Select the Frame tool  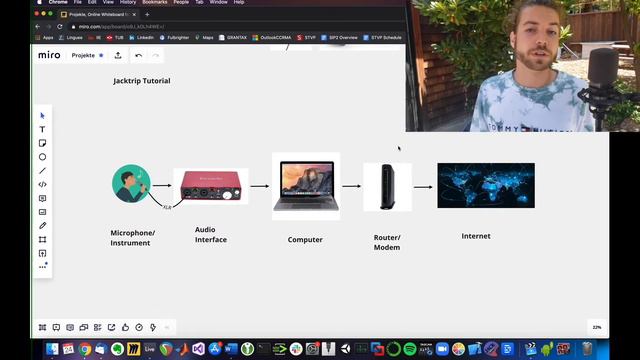point(42,240)
